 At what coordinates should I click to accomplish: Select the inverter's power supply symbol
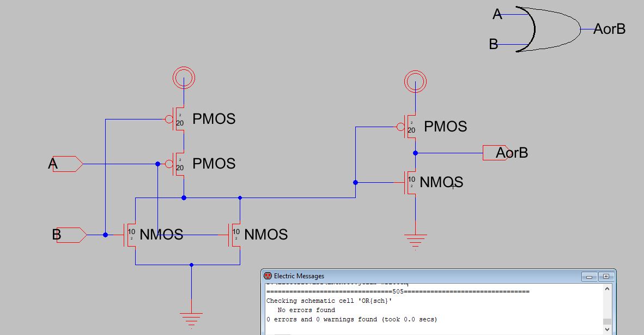pyautogui.click(x=415, y=82)
